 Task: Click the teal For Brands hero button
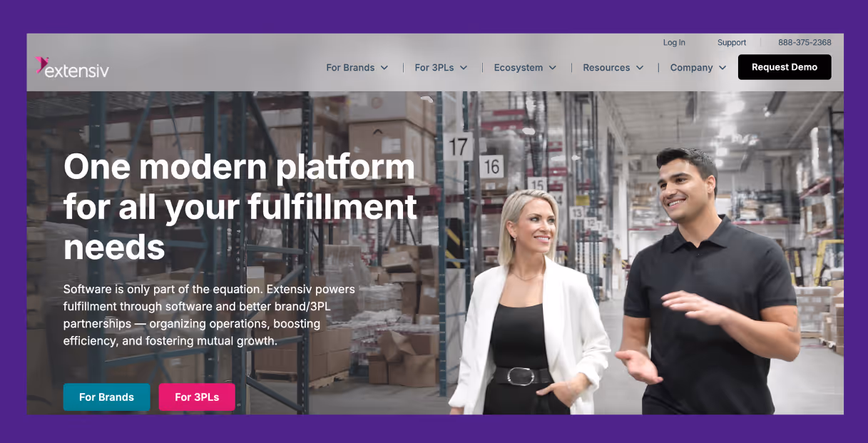[106, 397]
